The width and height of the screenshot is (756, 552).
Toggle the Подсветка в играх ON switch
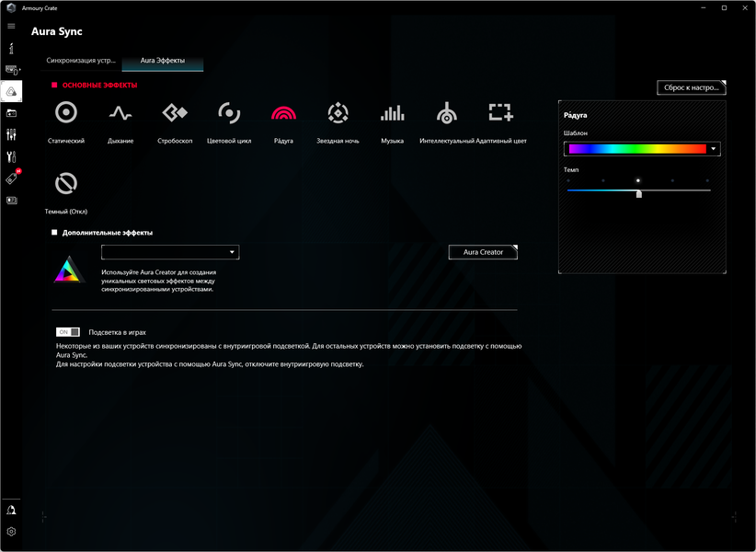(68, 332)
